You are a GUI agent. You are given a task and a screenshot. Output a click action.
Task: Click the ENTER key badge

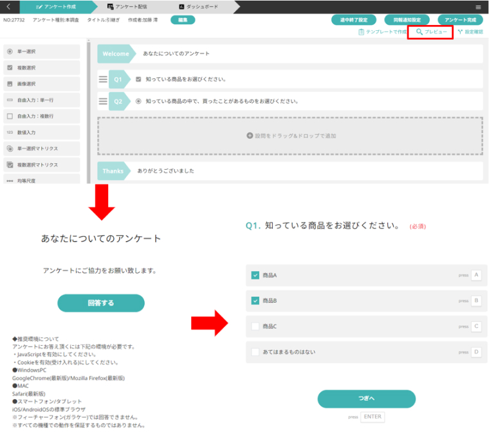[373, 417]
